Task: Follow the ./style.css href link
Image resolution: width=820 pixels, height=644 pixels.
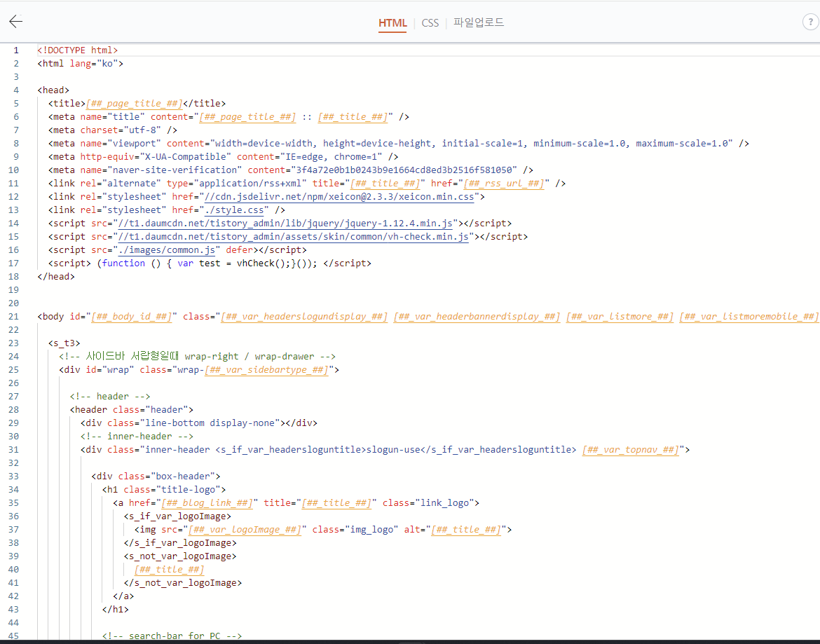Action: [x=234, y=210]
